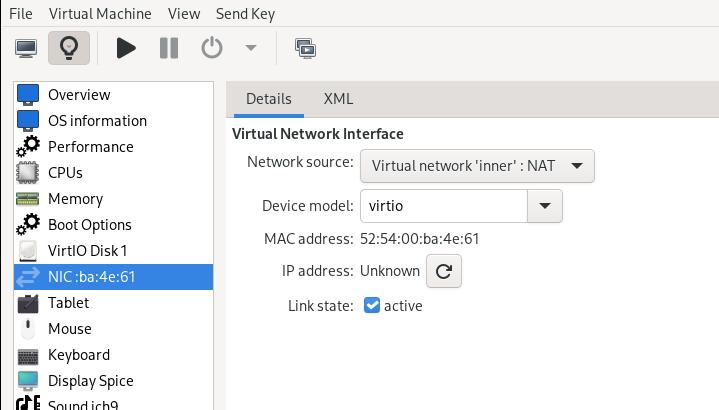Show the graphical console view
This screenshot has width=719, height=410.
[x=26, y=48]
